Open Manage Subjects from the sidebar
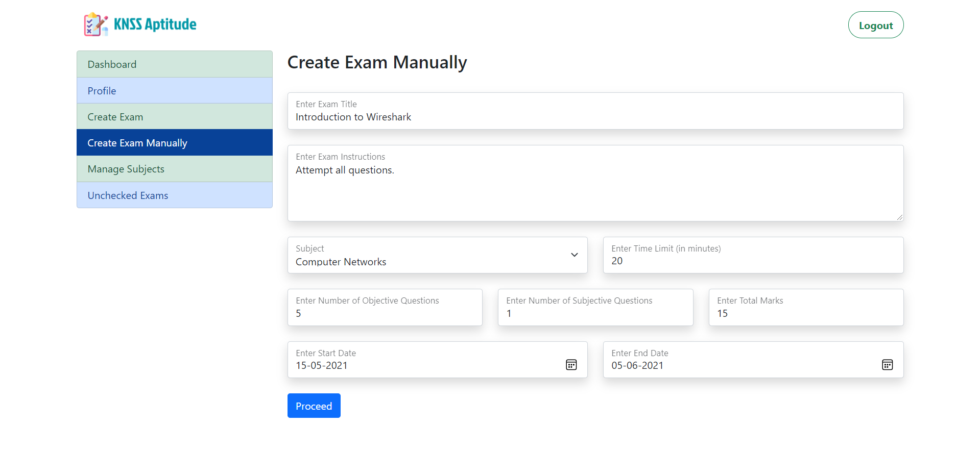Viewport: 980px width, 476px height. [174, 169]
